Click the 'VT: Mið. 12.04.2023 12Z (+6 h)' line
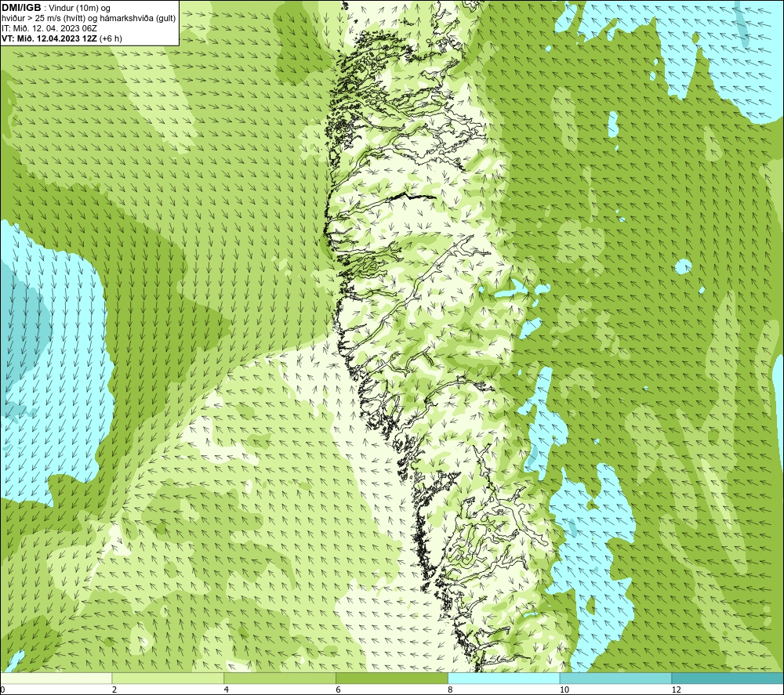Viewport: 784px width, 695px height. (61, 38)
